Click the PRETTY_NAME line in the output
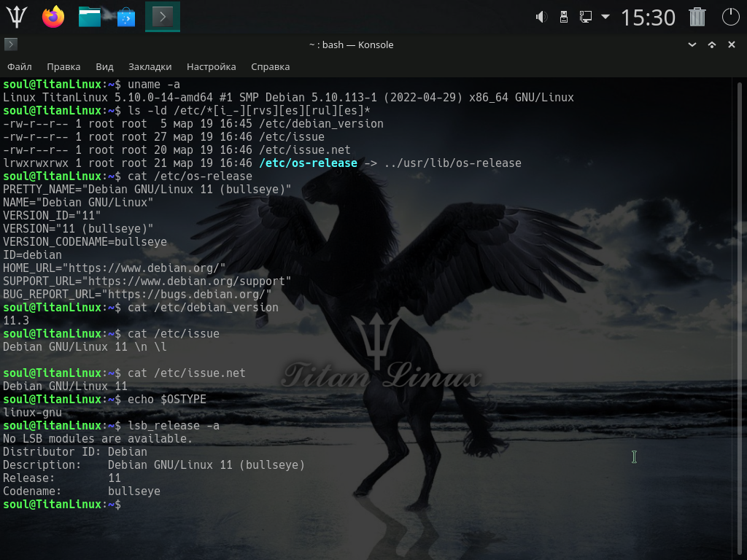 point(147,190)
